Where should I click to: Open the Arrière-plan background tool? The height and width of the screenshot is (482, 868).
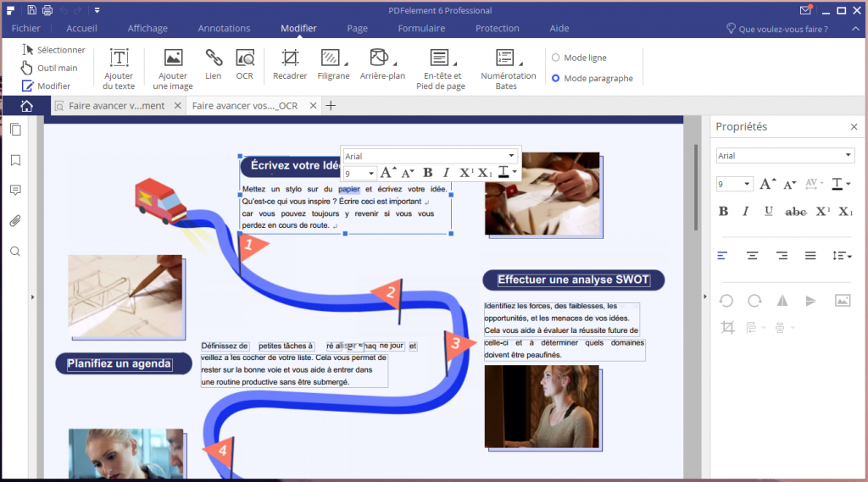pyautogui.click(x=382, y=64)
